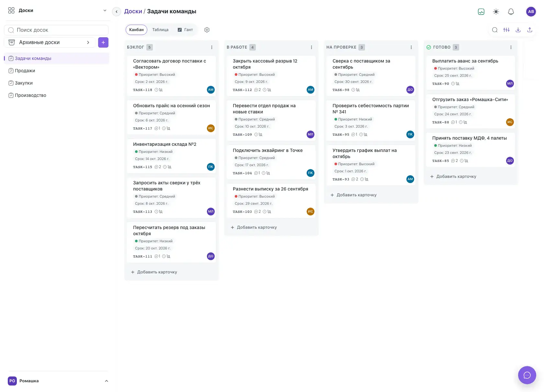
Task: Go back with the chevron button
Action: click(117, 12)
